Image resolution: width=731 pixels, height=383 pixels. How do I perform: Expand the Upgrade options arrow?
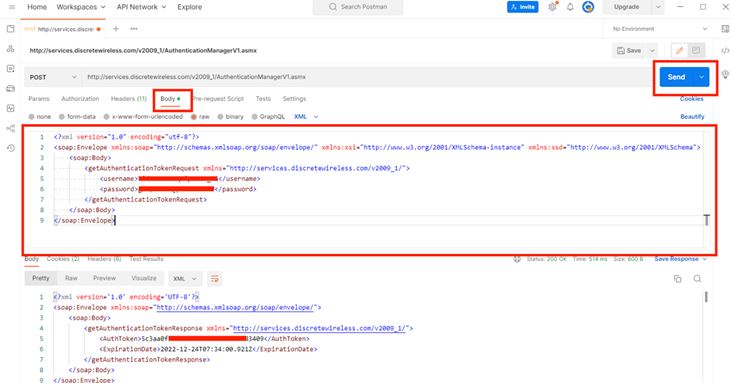point(658,7)
